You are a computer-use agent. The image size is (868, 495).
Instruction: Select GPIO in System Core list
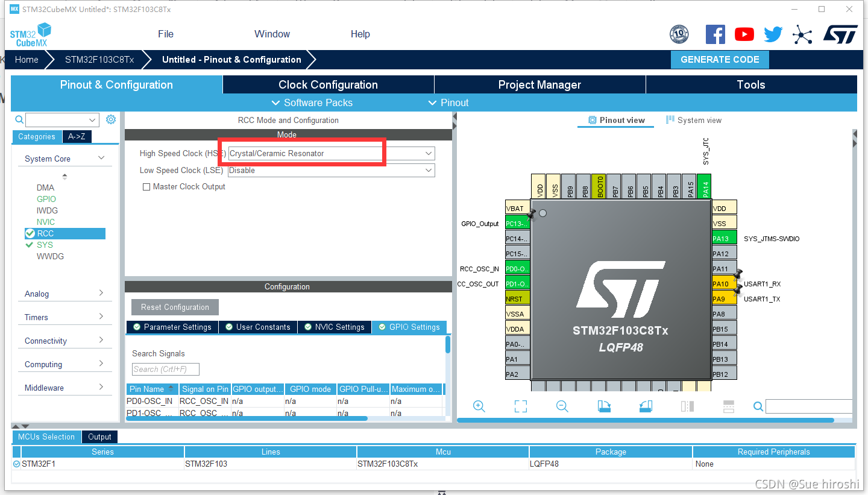click(x=46, y=199)
